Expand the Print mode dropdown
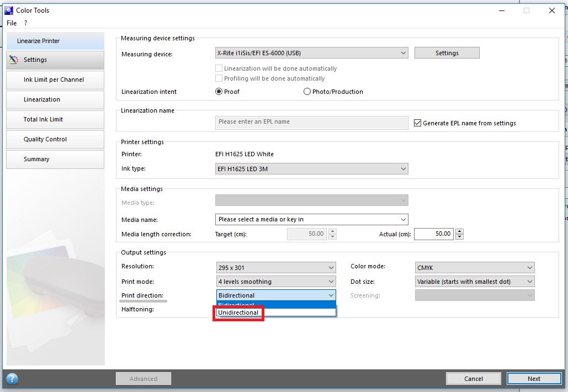This screenshot has height=392, width=568. [276, 282]
